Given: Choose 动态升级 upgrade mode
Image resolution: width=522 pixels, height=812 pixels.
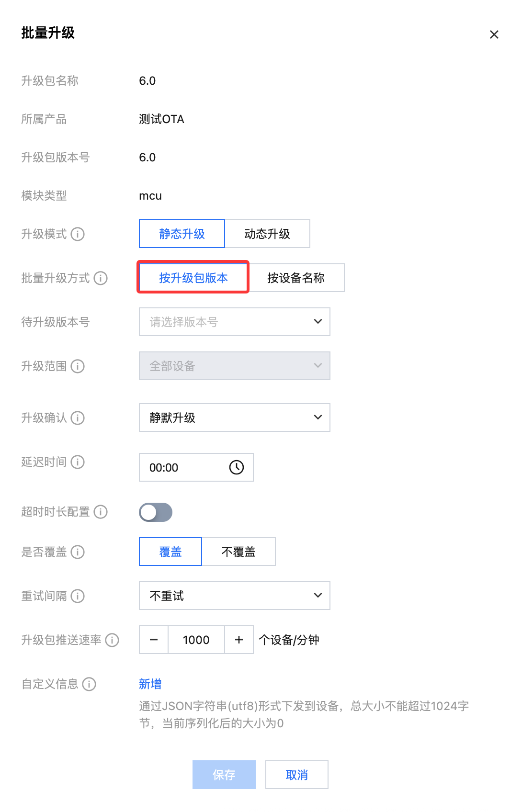Looking at the screenshot, I should tap(267, 234).
